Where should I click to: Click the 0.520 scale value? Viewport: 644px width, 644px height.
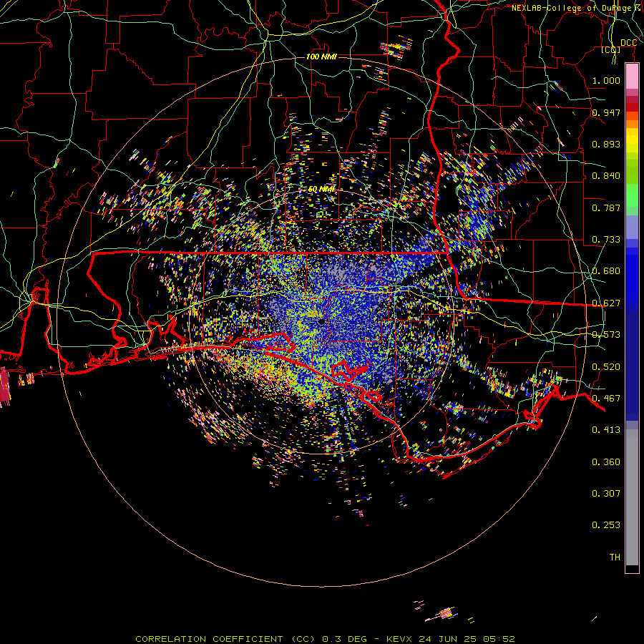coord(606,367)
